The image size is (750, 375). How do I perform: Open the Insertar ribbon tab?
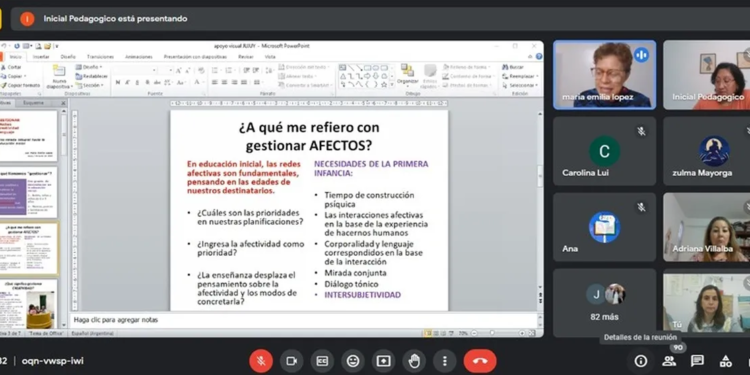[x=41, y=57]
